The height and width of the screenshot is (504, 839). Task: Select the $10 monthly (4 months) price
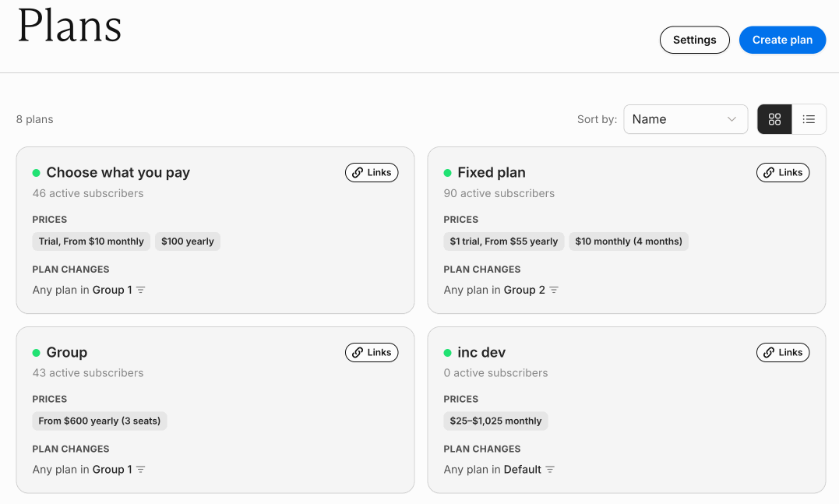pos(629,241)
